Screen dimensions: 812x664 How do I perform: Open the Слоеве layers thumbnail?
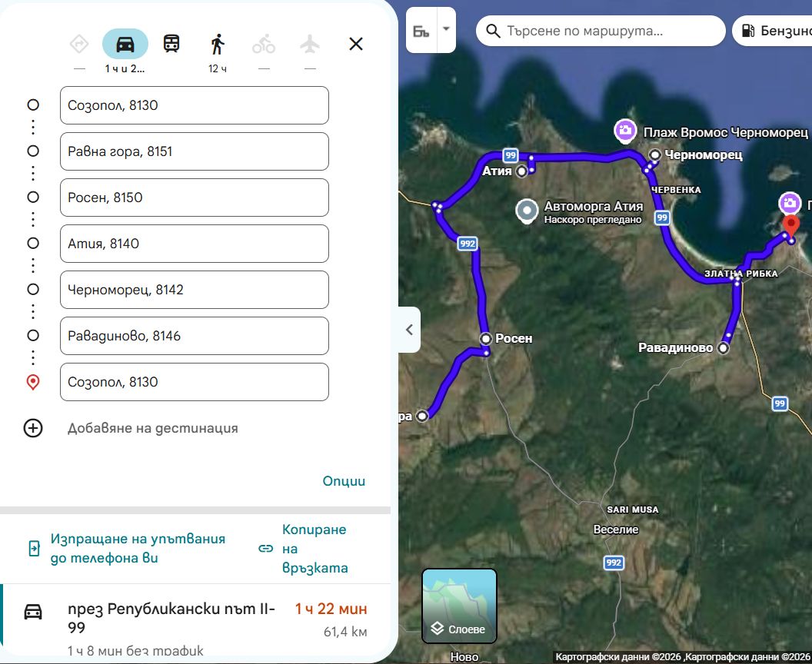[459, 606]
